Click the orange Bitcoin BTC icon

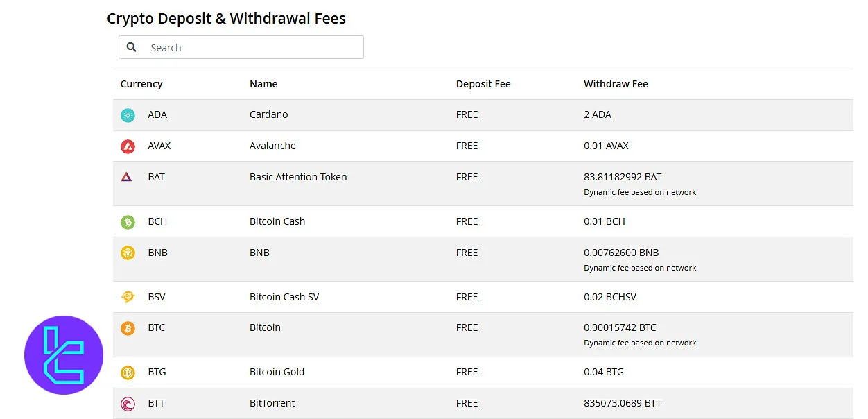tap(128, 328)
